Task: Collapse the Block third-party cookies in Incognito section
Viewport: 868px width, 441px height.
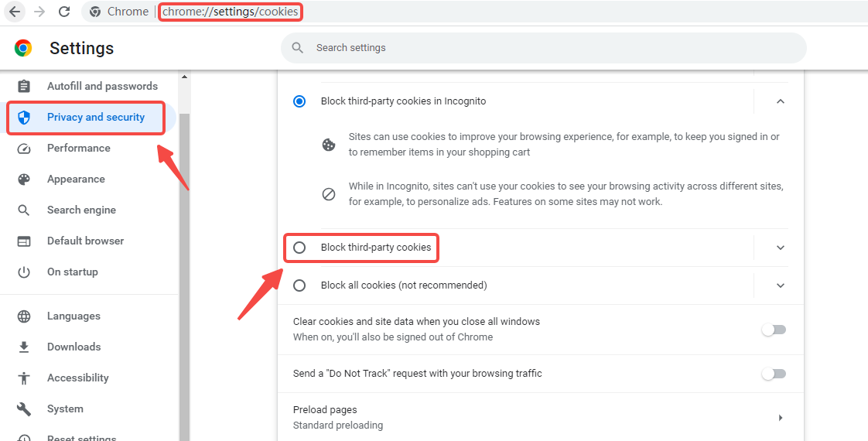Action: click(x=780, y=101)
